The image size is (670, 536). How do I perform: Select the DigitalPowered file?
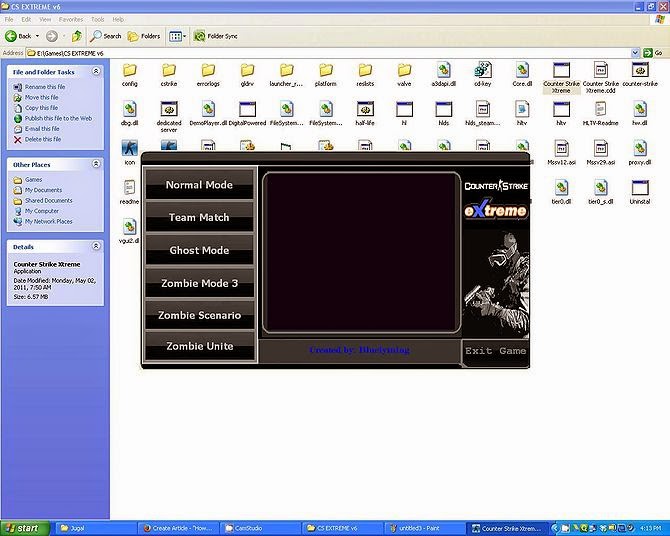click(x=247, y=114)
